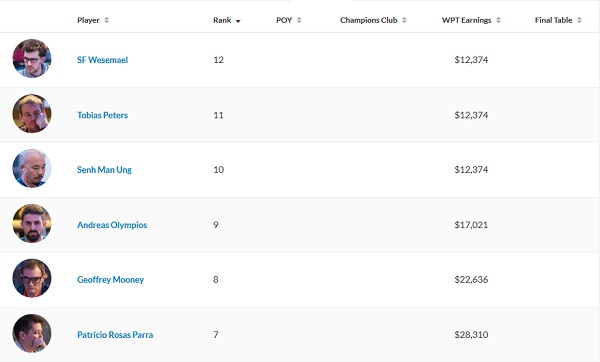Open Andreas Olympios' avatar photo
The width and height of the screenshot is (600, 362).
tap(32, 223)
